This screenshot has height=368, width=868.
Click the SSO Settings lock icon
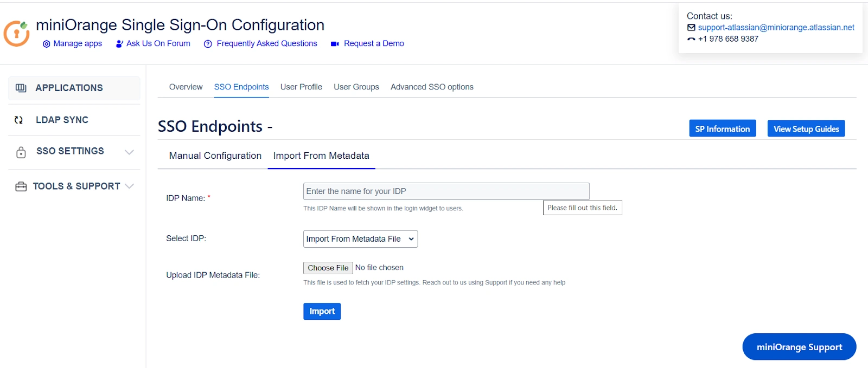point(21,152)
